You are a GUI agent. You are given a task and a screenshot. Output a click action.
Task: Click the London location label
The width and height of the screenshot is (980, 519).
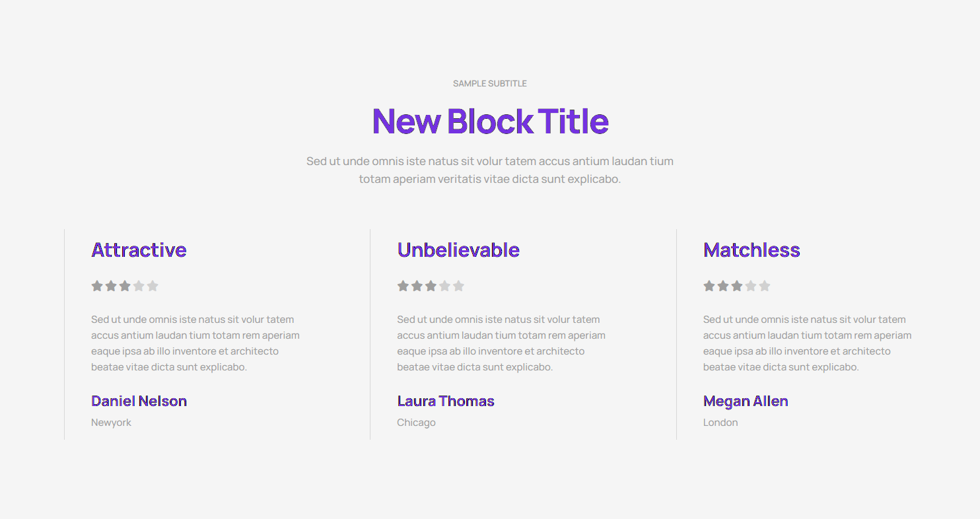coord(720,423)
